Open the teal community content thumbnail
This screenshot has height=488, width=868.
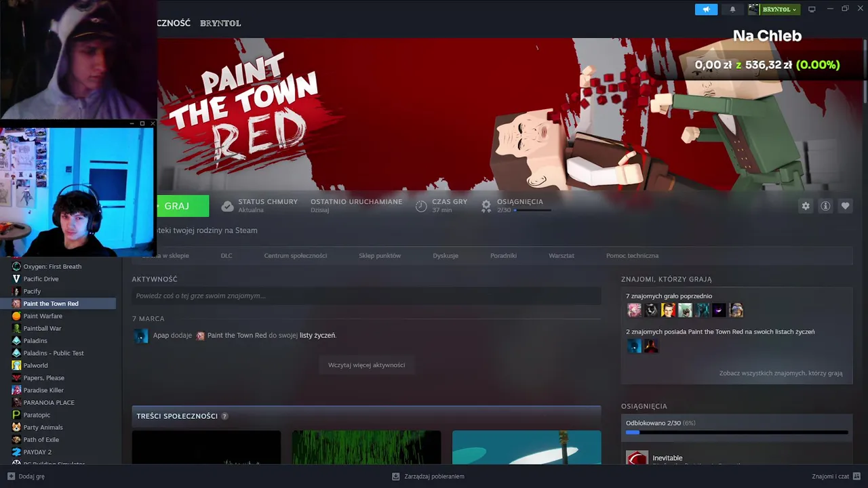(526, 447)
